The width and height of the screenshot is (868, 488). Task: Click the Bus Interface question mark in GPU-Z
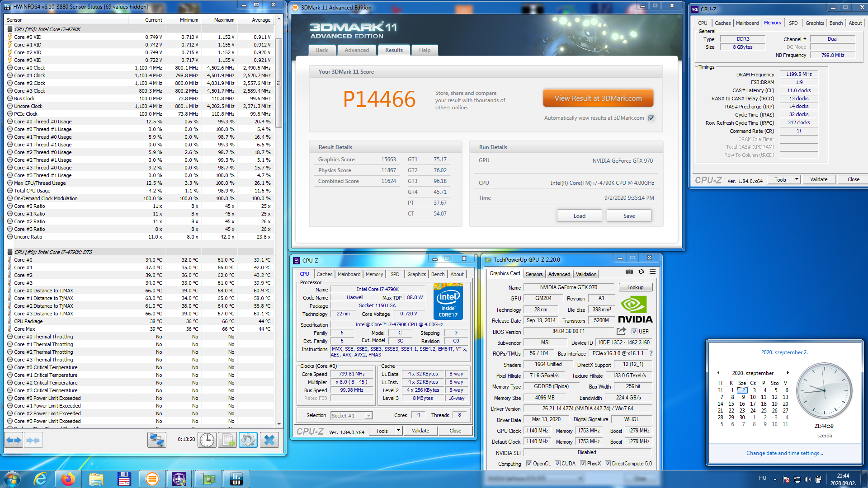(x=651, y=353)
